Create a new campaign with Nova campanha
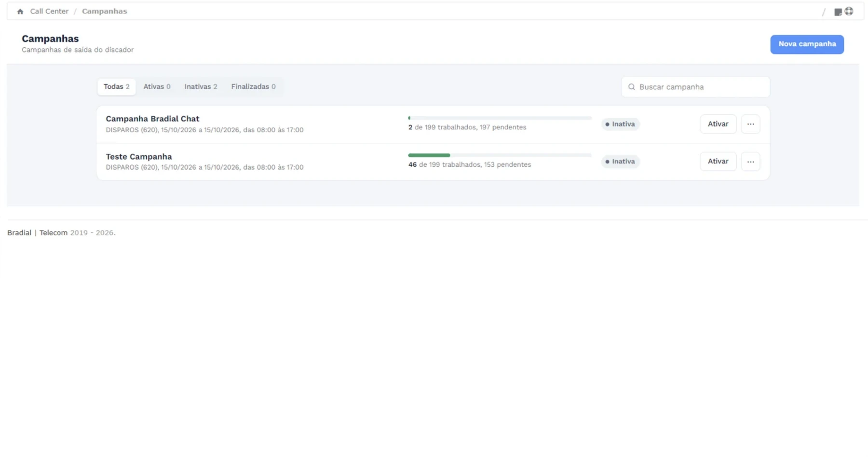Viewport: 868px width, 458px height. [x=807, y=44]
